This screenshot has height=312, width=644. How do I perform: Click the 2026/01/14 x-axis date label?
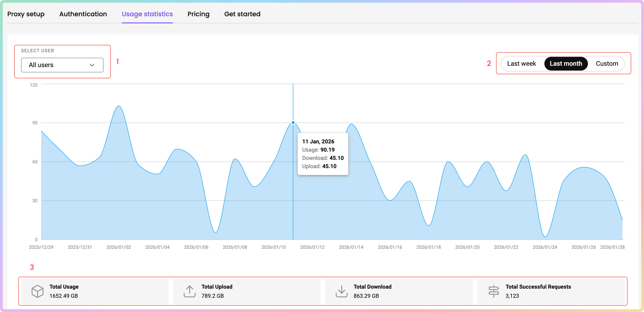click(x=351, y=247)
